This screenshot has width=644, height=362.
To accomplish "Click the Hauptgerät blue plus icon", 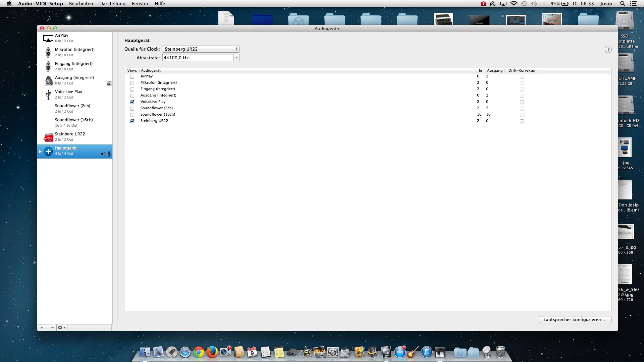I will tap(48, 151).
